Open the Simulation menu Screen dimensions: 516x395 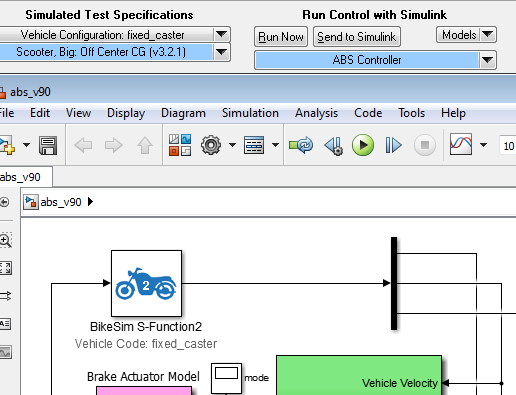pos(250,113)
